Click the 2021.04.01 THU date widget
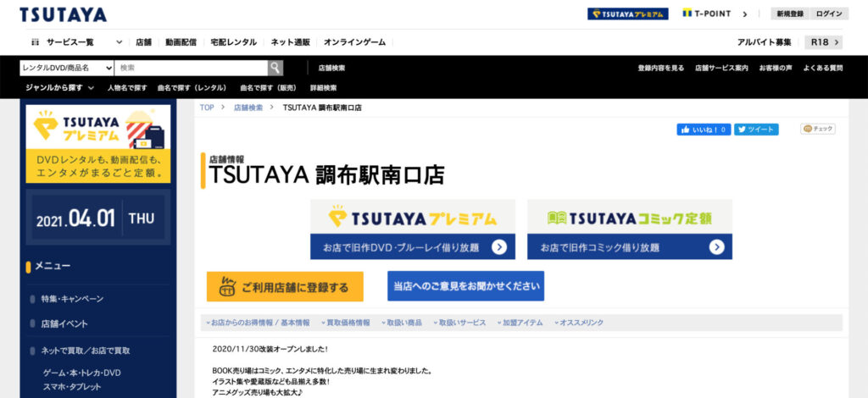Image resolution: width=868 pixels, height=398 pixels. tap(98, 218)
